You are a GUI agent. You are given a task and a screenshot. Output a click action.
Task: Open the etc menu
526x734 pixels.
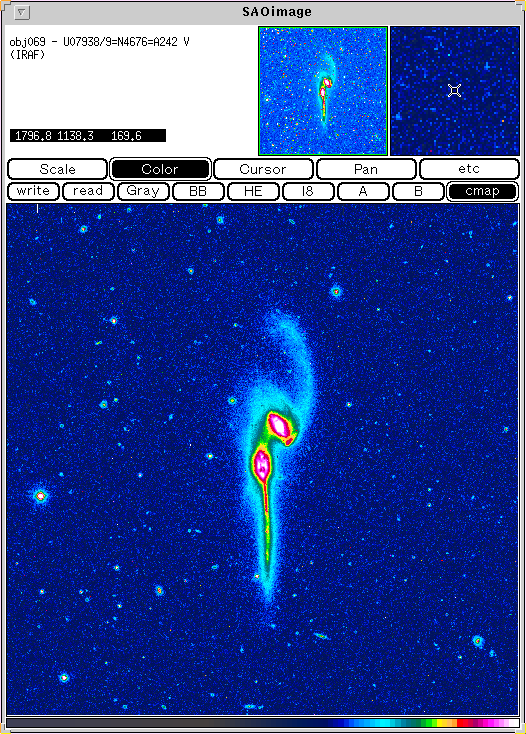click(469, 169)
